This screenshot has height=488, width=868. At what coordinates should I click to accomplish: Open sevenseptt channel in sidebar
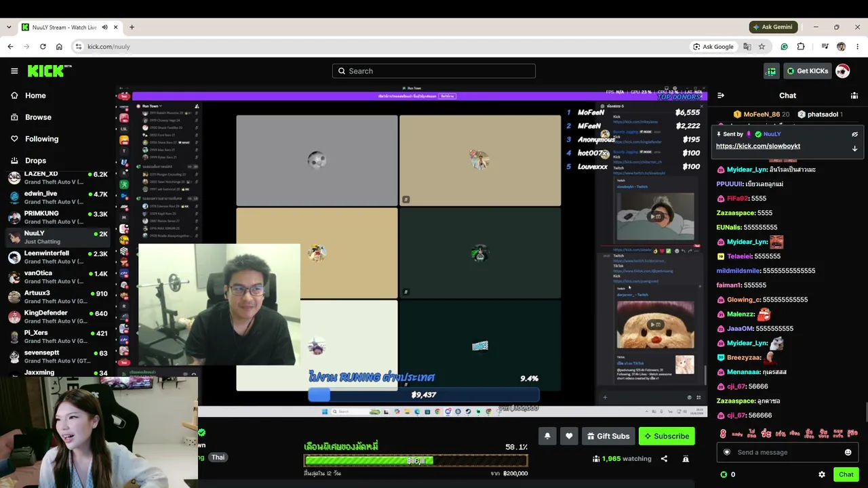click(x=58, y=357)
